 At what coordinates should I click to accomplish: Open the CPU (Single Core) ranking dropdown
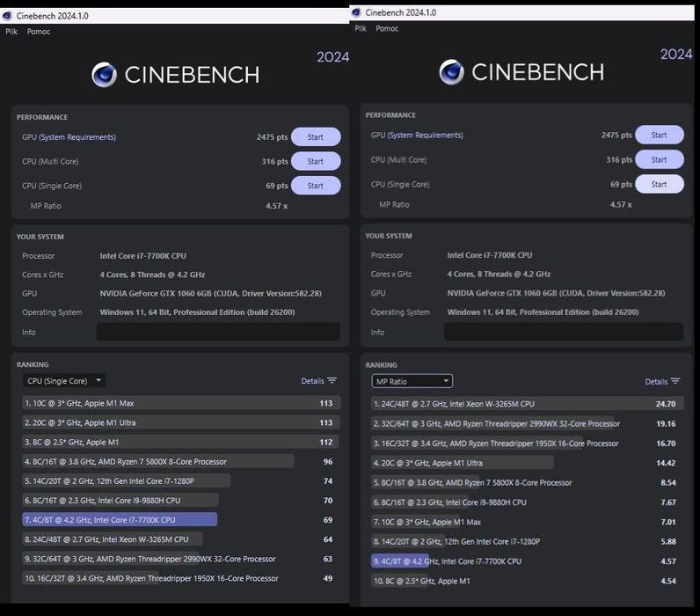coord(64,381)
